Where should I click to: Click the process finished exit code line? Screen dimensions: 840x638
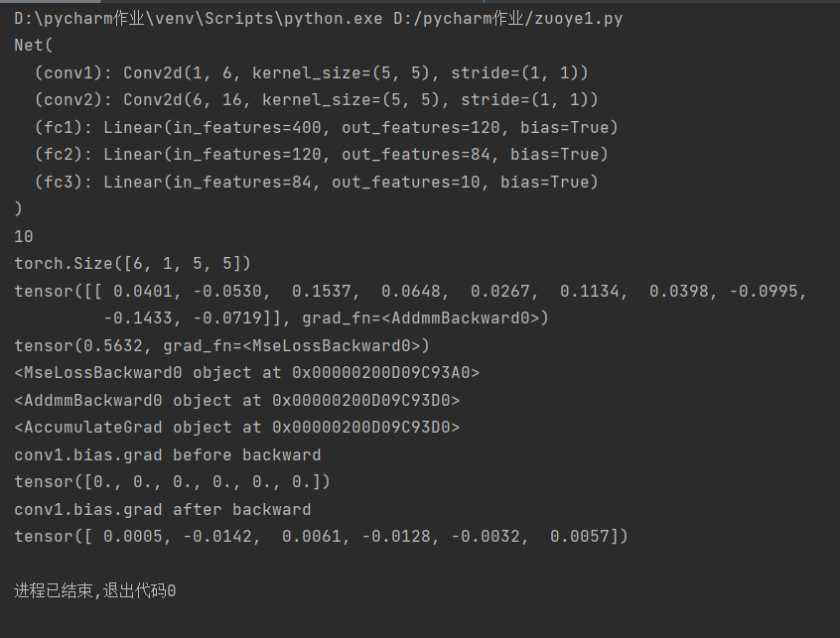pos(95,591)
